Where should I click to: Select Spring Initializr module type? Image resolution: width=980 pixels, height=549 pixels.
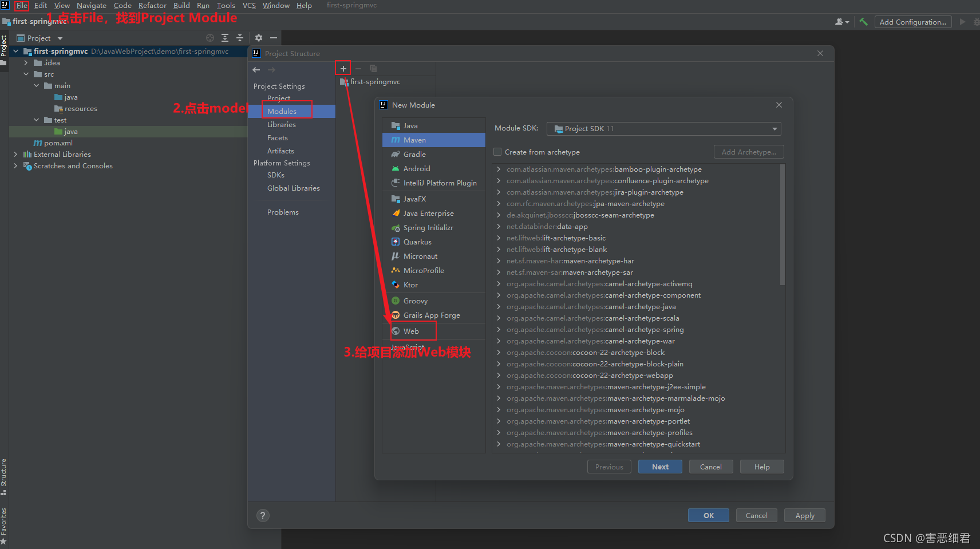(x=434, y=228)
